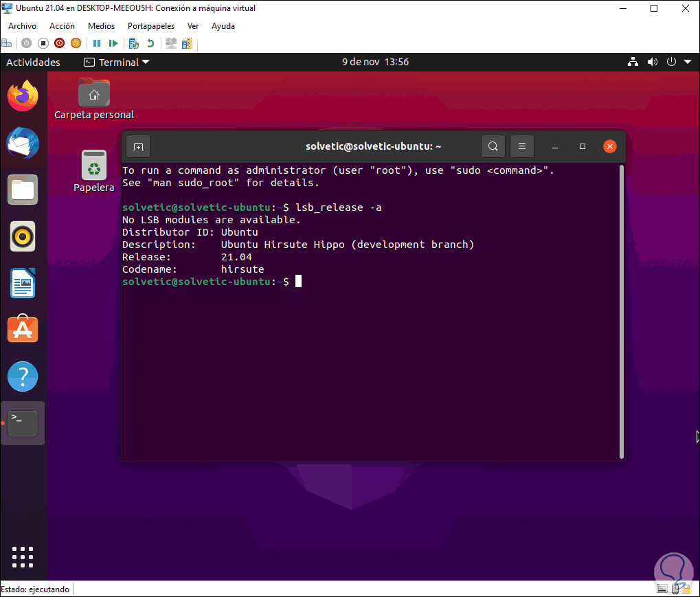Image resolution: width=700 pixels, height=597 pixels.
Task: Open a new tab in the terminal
Action: 138,146
